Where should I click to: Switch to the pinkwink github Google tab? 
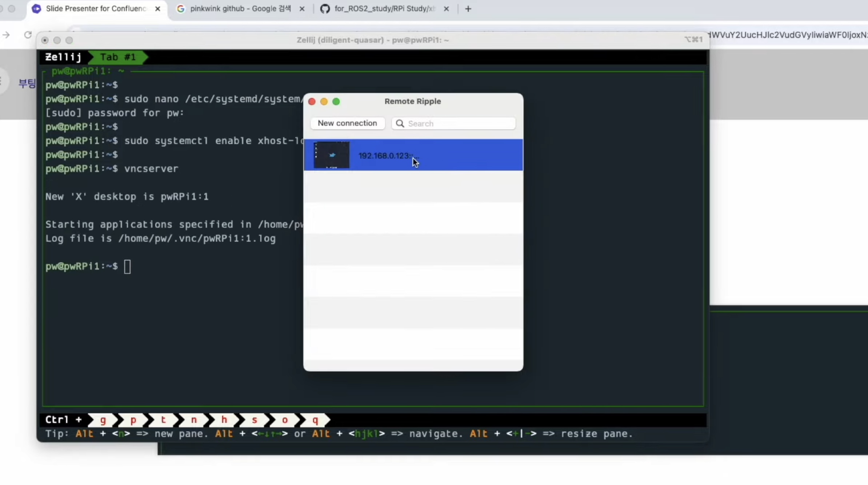click(240, 9)
